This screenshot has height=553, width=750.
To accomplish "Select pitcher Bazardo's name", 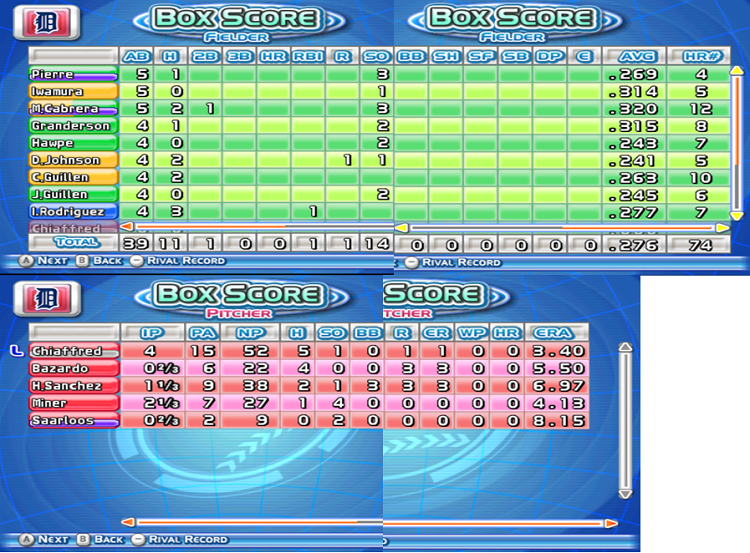I will click(x=74, y=368).
